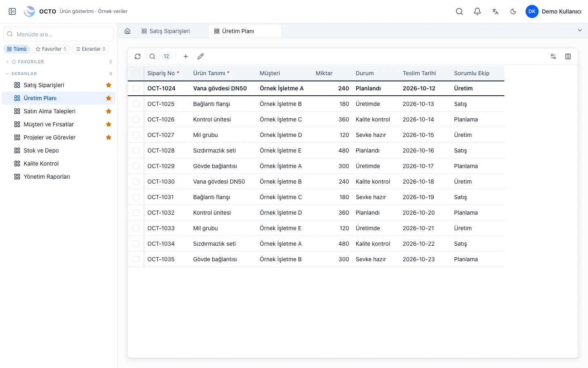This screenshot has width=588, height=368.
Task: Check the OCT-1032 row checkbox
Action: click(136, 213)
